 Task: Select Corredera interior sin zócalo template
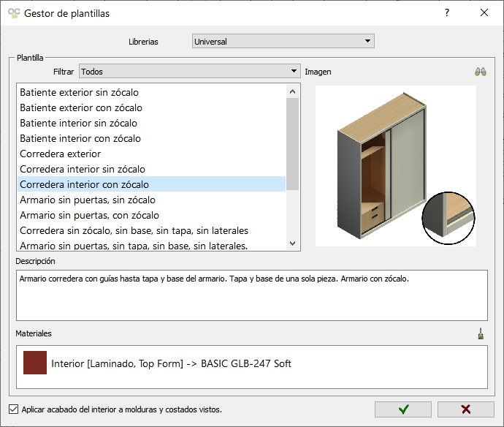pos(151,169)
